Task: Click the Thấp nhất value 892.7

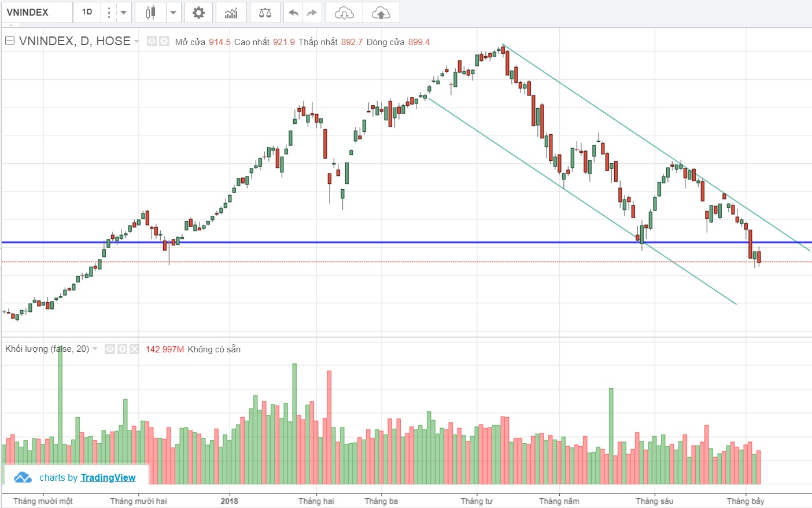Action: click(352, 42)
